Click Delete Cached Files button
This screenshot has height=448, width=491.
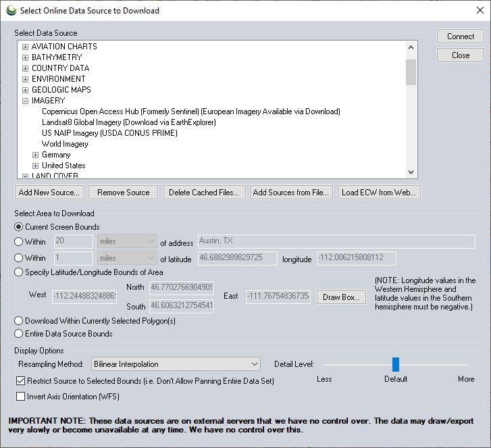pos(204,193)
